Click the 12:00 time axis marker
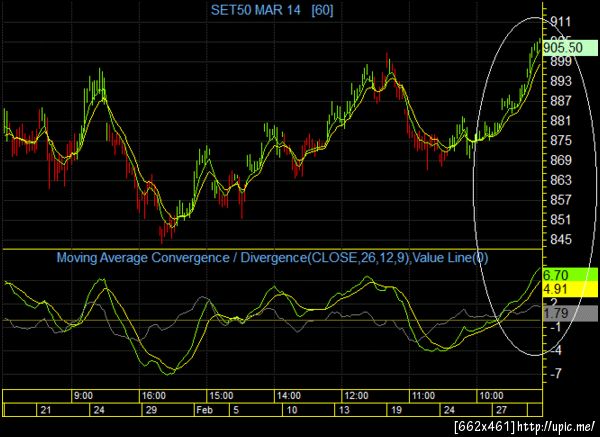Image resolution: width=600 pixels, height=437 pixels. point(356,396)
